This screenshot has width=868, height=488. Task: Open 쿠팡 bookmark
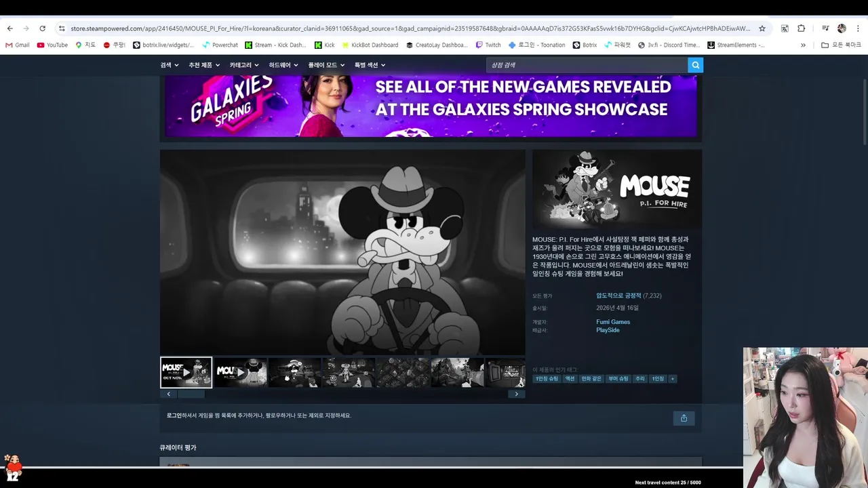pyautogui.click(x=115, y=45)
